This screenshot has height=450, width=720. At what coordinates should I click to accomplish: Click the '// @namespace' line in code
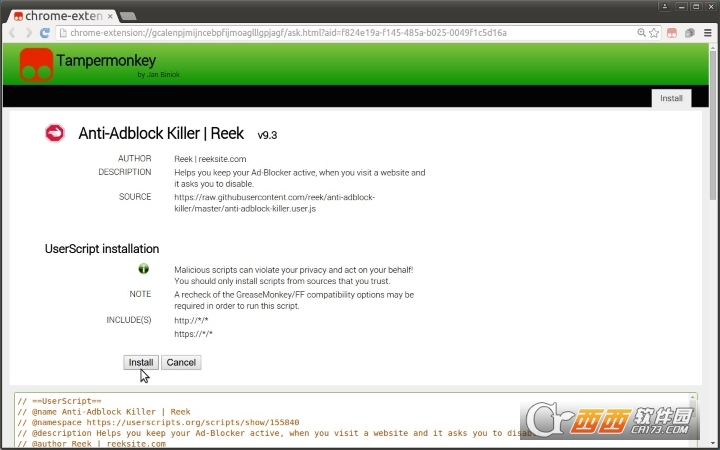[158, 422]
